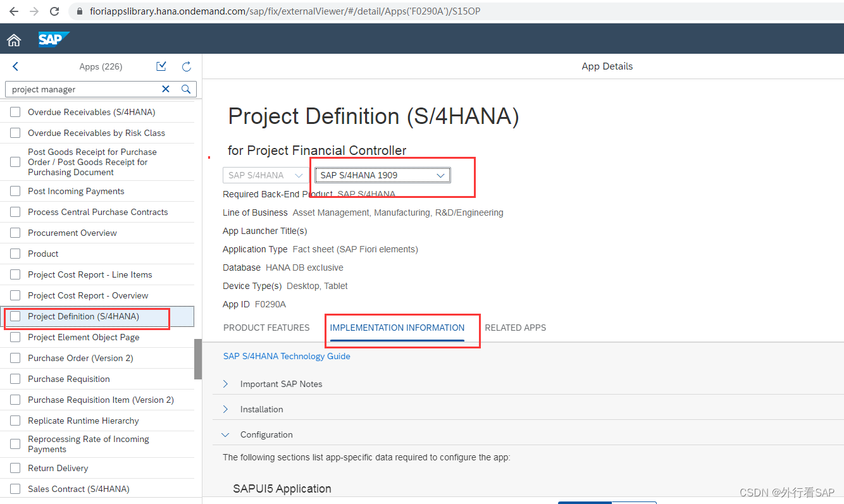
Task: Open the Related Apps tab
Action: (x=515, y=328)
